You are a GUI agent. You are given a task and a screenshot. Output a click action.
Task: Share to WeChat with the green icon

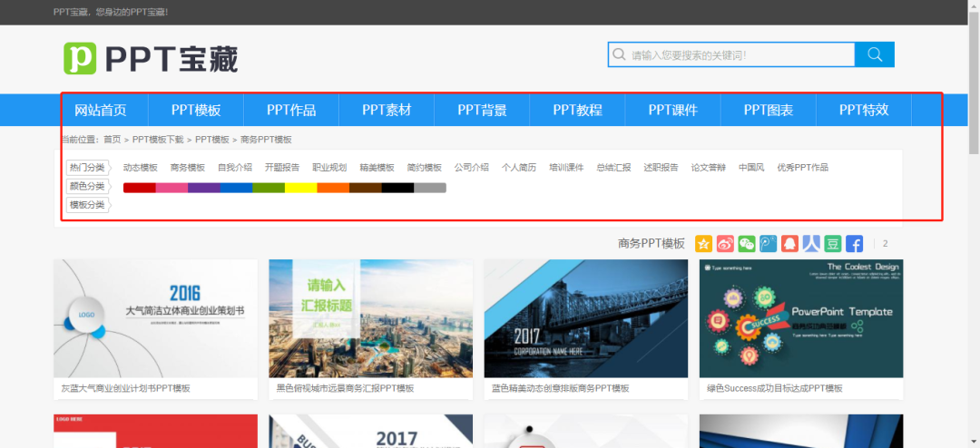pyautogui.click(x=747, y=244)
